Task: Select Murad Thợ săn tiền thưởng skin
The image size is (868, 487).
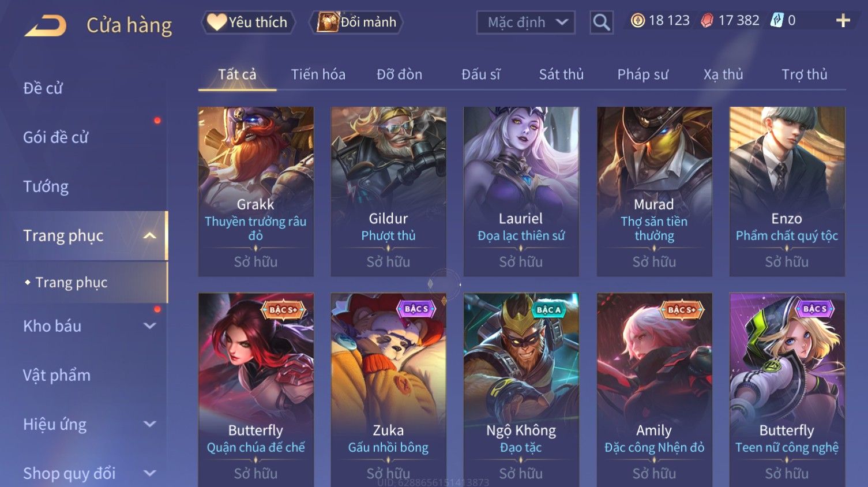Action: point(654,191)
